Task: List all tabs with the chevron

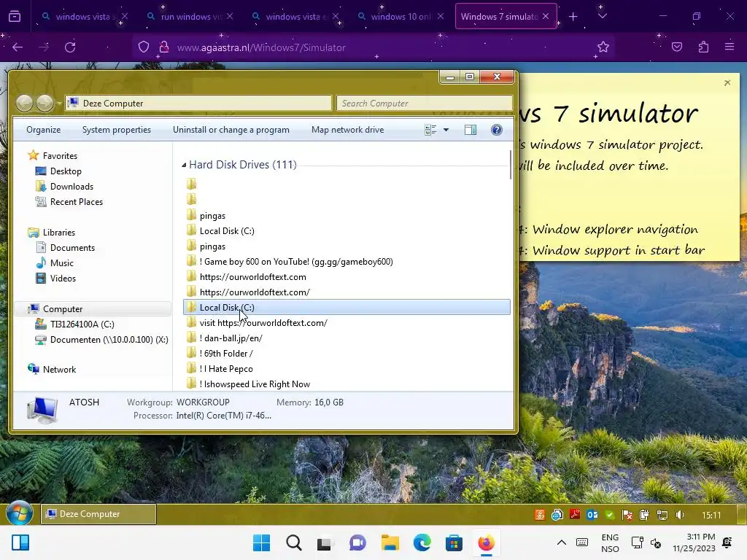Action: click(x=602, y=17)
